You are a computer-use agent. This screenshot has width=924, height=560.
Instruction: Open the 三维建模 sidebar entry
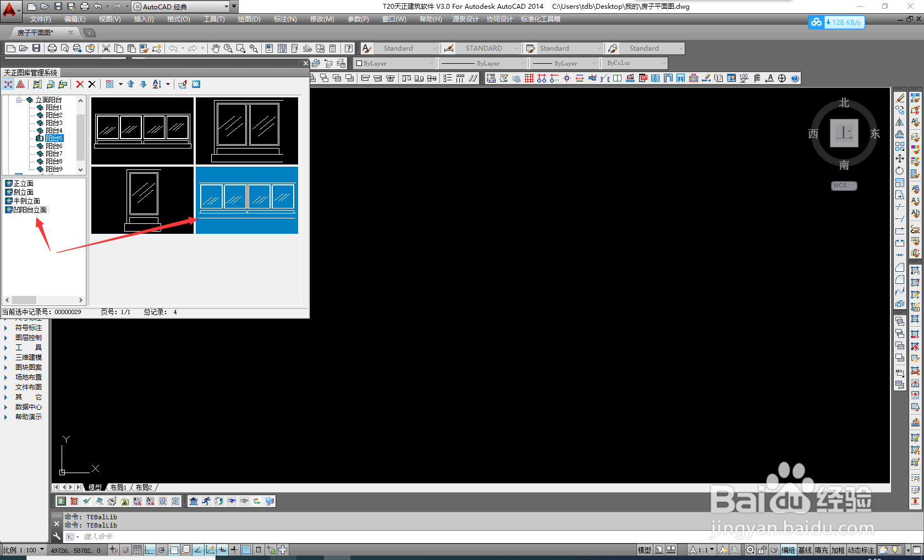[x=28, y=358]
